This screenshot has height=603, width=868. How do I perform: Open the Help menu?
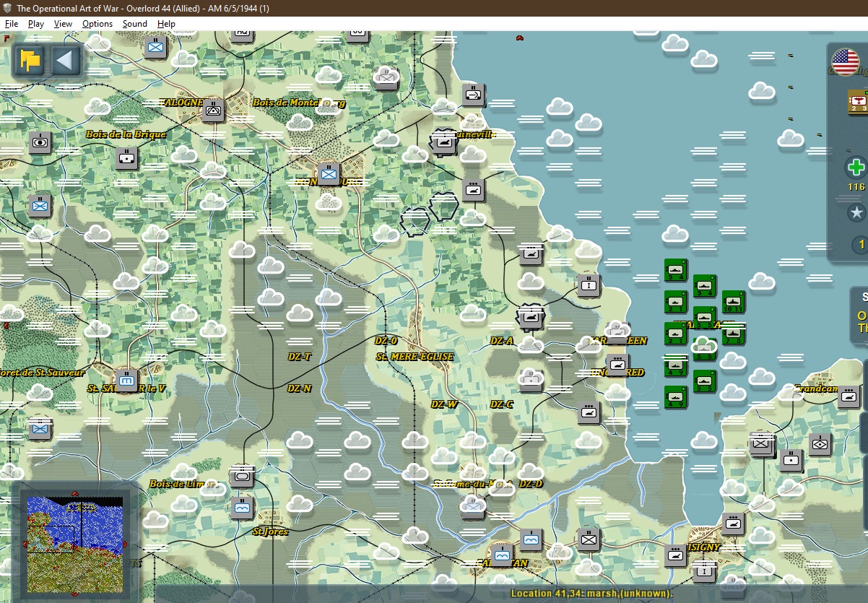click(167, 24)
